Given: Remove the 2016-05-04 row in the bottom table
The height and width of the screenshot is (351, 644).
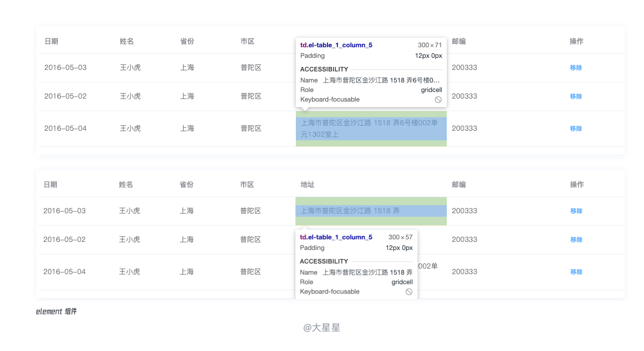Looking at the screenshot, I should tap(577, 272).
